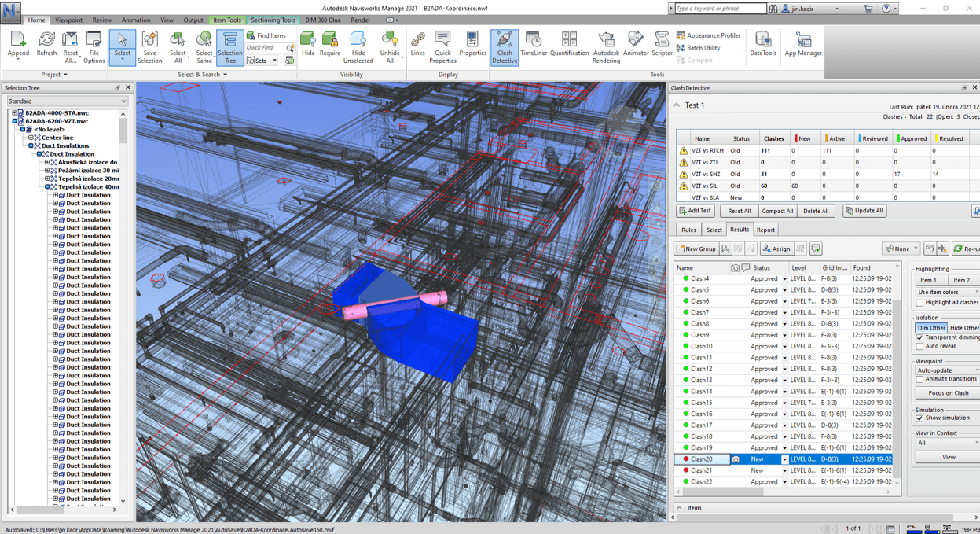Screen dimensions: 980x534
Task: Open the Scripter tool
Action: click(662, 46)
